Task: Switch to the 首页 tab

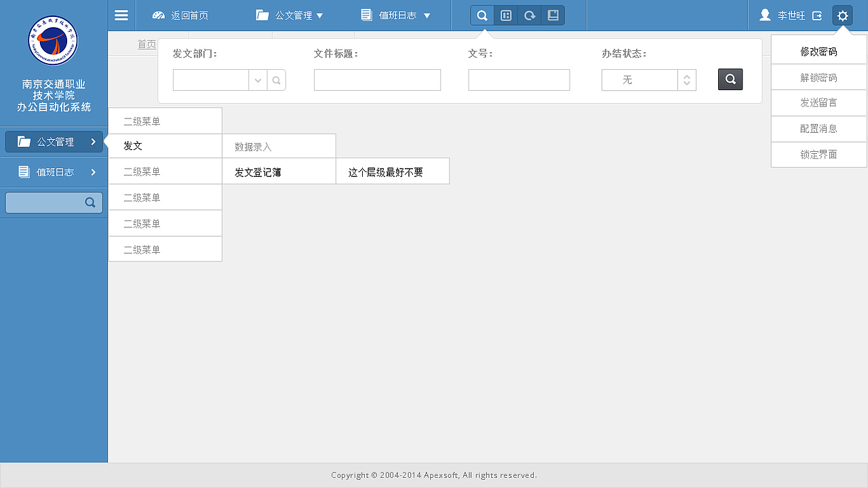Action: point(147,44)
